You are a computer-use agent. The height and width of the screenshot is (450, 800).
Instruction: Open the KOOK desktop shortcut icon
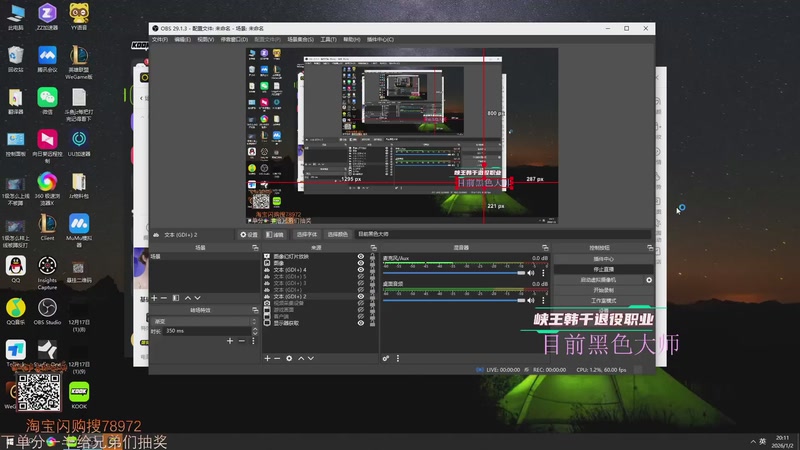[x=79, y=395]
